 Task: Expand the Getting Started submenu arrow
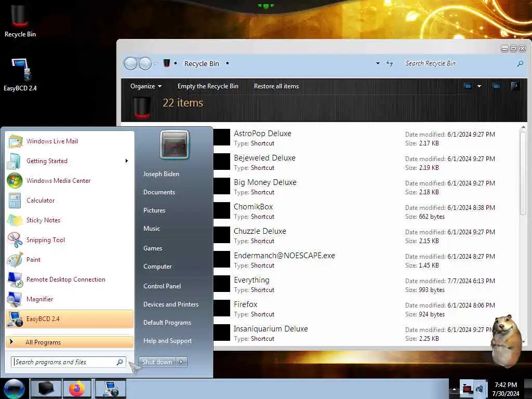click(127, 161)
